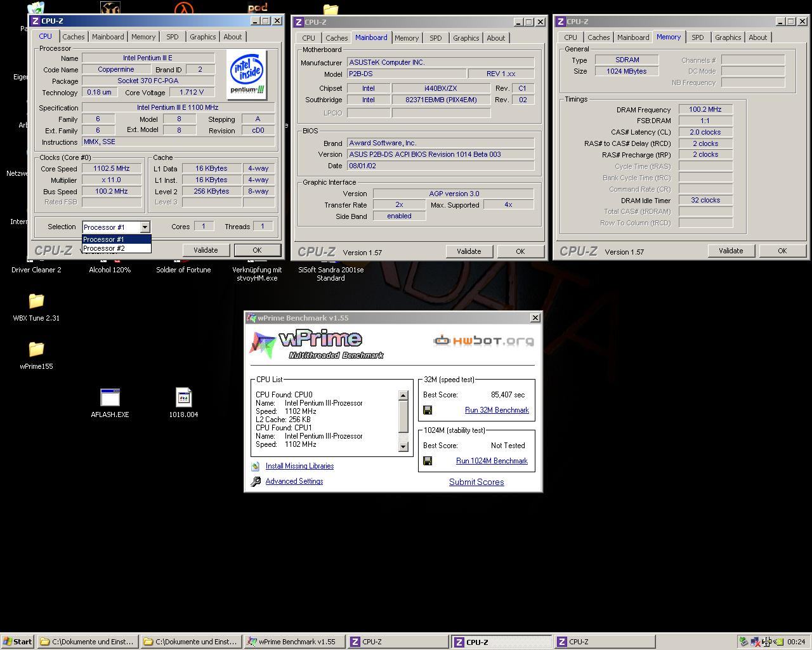The image size is (812, 650).
Task: Click the Side Band value enabled
Action: [x=399, y=216]
